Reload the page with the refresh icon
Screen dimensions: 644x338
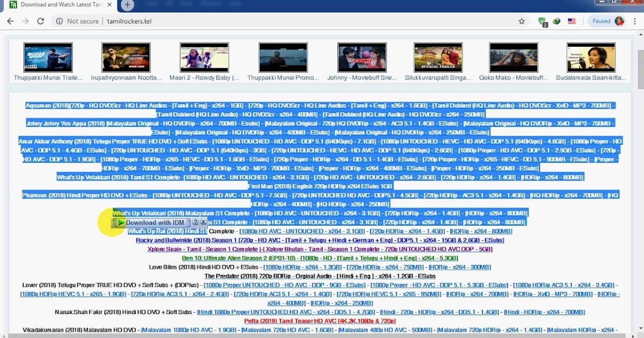40,21
